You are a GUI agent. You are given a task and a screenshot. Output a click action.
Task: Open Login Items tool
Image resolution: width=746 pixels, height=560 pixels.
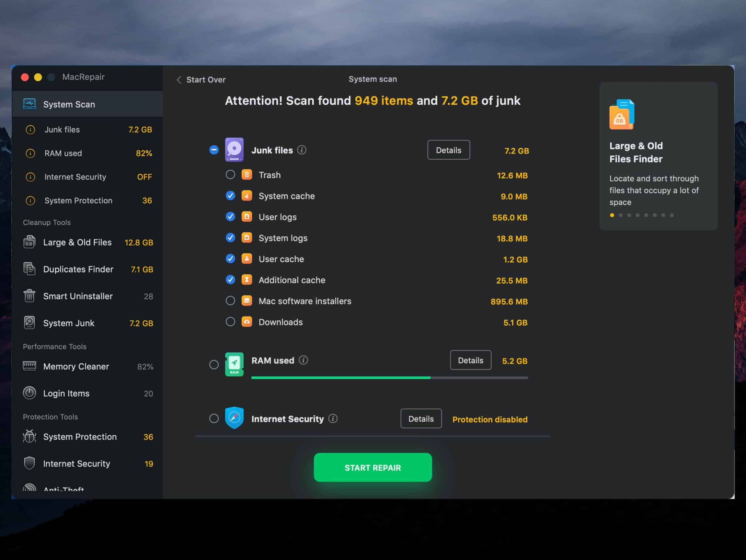click(87, 393)
